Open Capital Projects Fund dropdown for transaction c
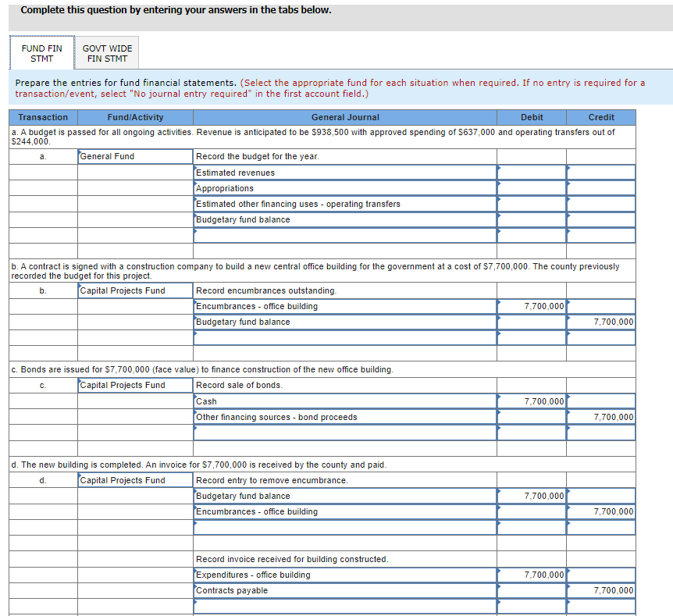The height and width of the screenshot is (616, 673). pos(135,385)
